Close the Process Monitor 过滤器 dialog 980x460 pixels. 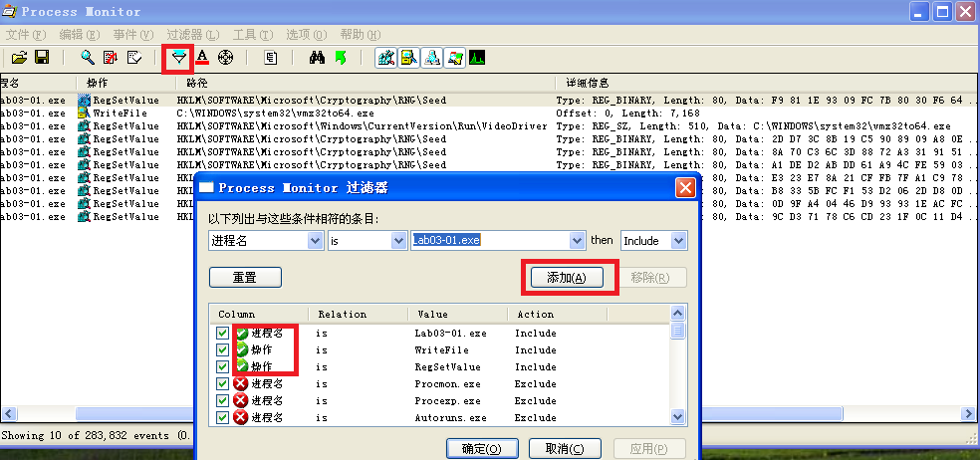685,187
